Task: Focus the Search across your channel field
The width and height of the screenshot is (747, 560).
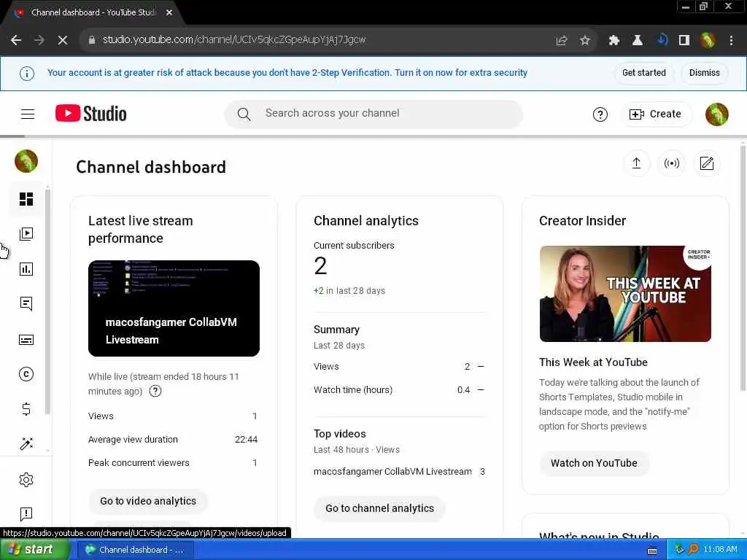Action: [x=373, y=114]
